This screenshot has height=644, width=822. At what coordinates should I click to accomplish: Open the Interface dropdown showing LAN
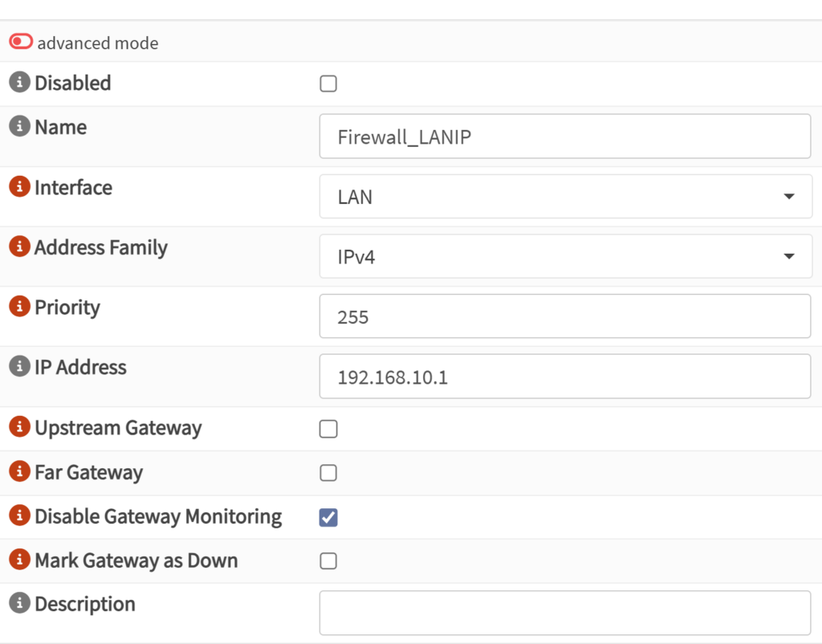point(565,197)
